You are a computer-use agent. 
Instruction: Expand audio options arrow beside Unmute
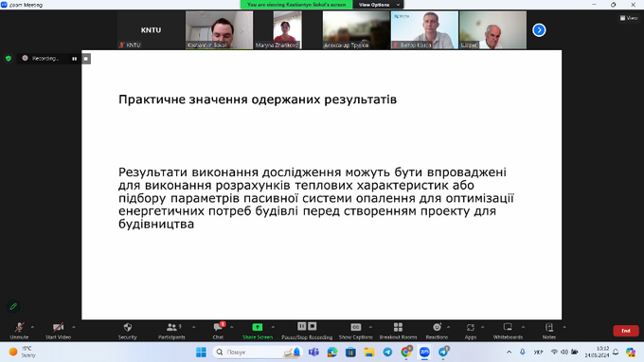point(32,328)
